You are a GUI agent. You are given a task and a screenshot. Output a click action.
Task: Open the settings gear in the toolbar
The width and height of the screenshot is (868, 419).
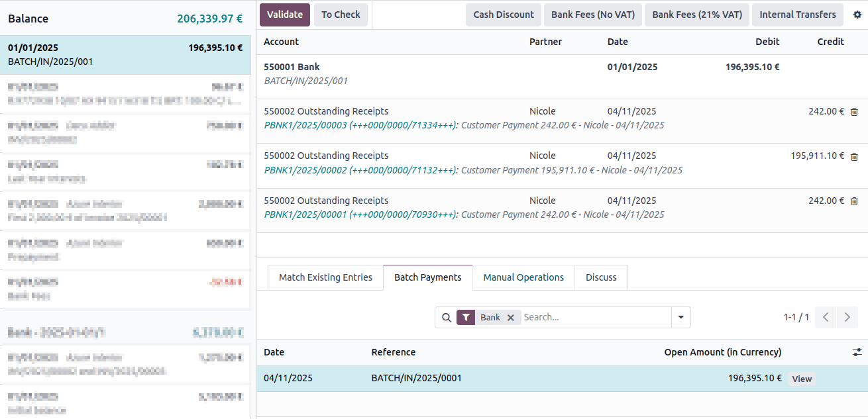pos(857,15)
